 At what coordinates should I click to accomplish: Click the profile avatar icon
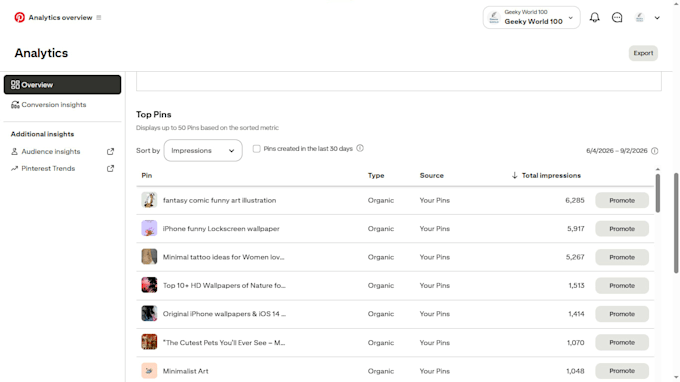(639, 17)
